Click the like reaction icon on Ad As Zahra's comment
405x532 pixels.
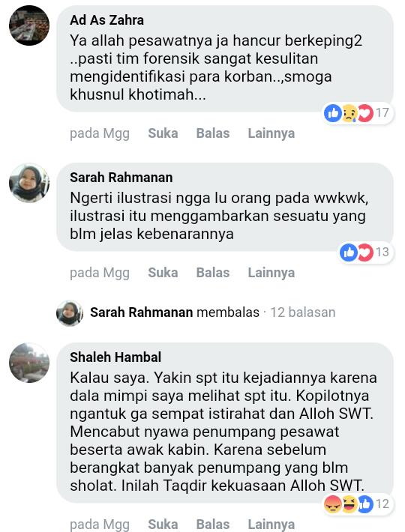click(x=333, y=113)
